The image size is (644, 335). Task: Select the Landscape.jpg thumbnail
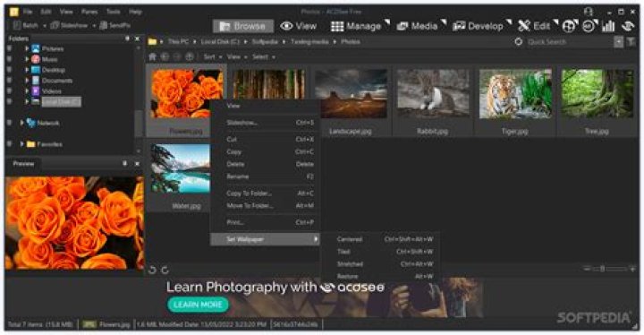[x=351, y=100]
